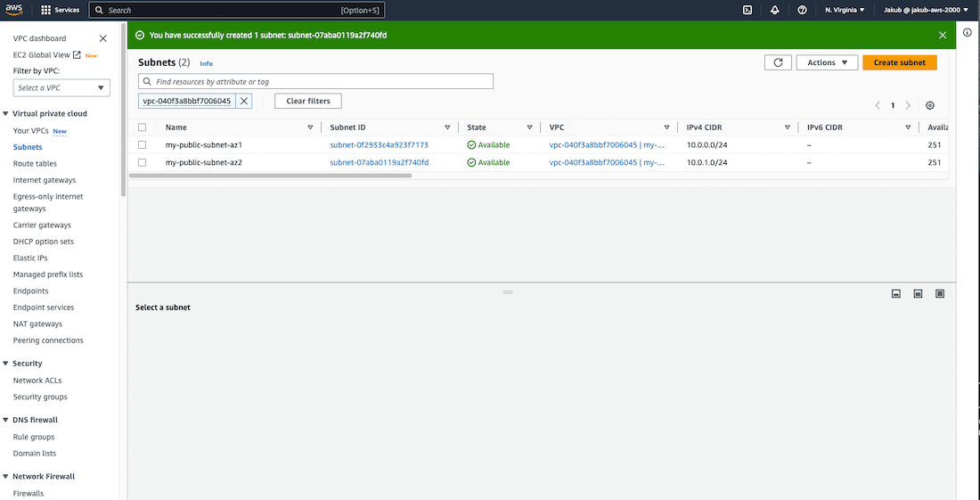
Task: Open the notifications bell
Action: [x=774, y=10]
